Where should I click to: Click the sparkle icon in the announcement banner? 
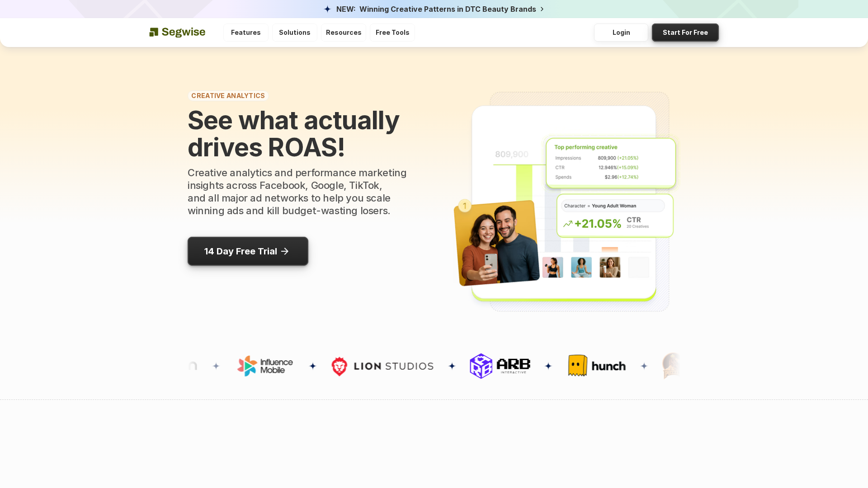pyautogui.click(x=327, y=9)
